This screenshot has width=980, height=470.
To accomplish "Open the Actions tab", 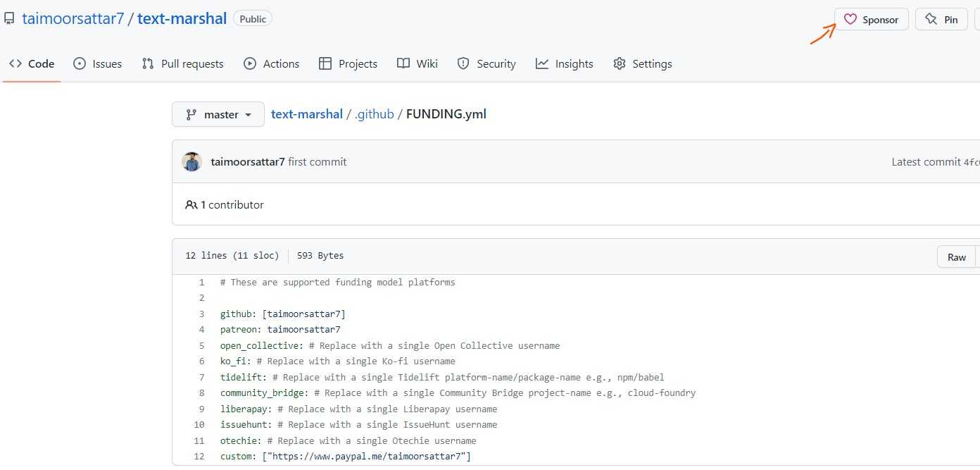I will click(272, 64).
